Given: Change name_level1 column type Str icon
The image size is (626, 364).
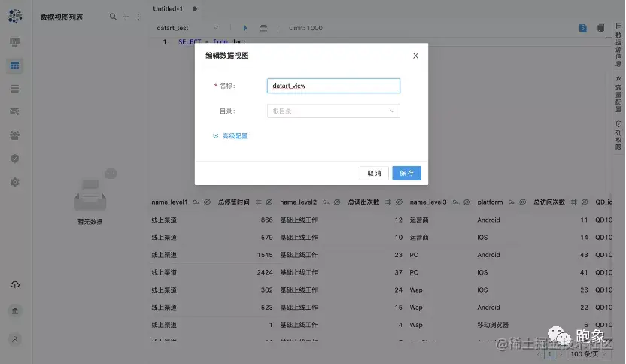Looking at the screenshot, I should (x=196, y=202).
